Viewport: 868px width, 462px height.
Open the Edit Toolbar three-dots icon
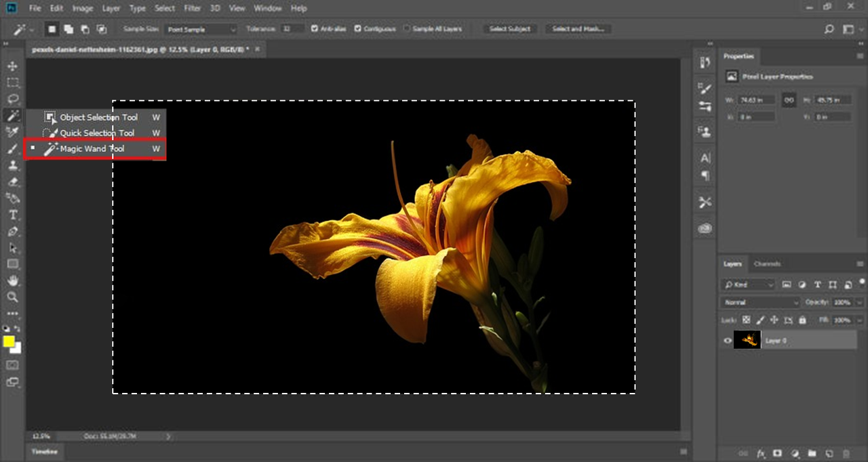[12, 314]
